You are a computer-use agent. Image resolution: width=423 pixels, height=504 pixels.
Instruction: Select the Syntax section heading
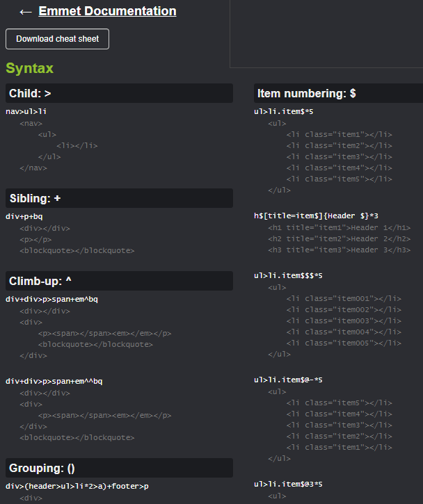click(30, 68)
